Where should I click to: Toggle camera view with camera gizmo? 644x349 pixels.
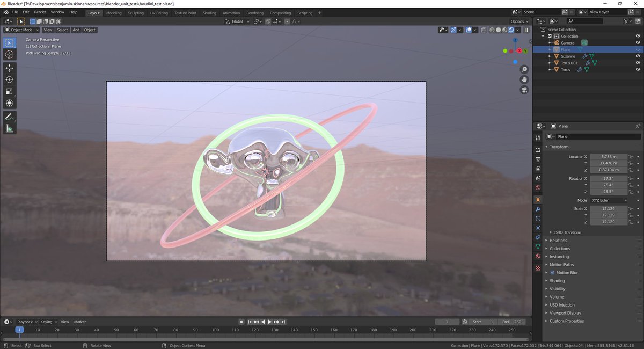[x=524, y=90]
